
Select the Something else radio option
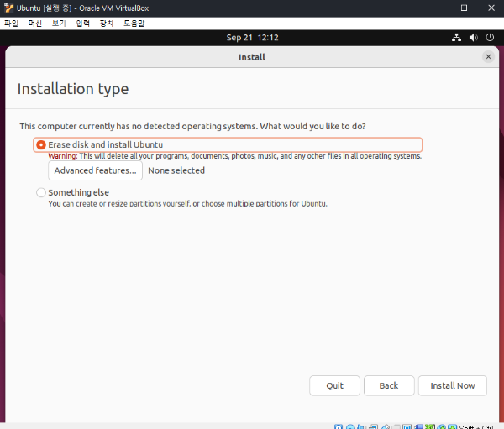(41, 192)
